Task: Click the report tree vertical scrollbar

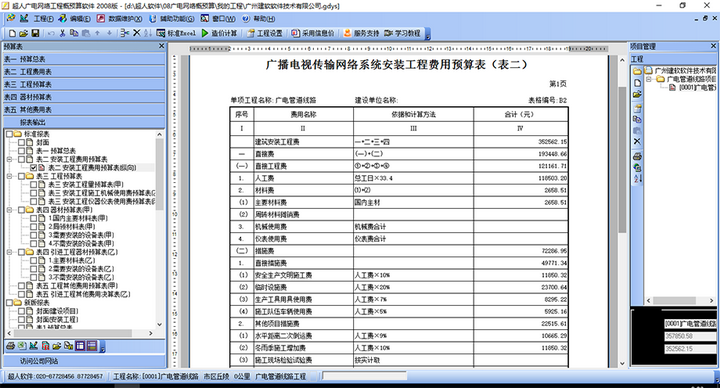Action: (159, 229)
